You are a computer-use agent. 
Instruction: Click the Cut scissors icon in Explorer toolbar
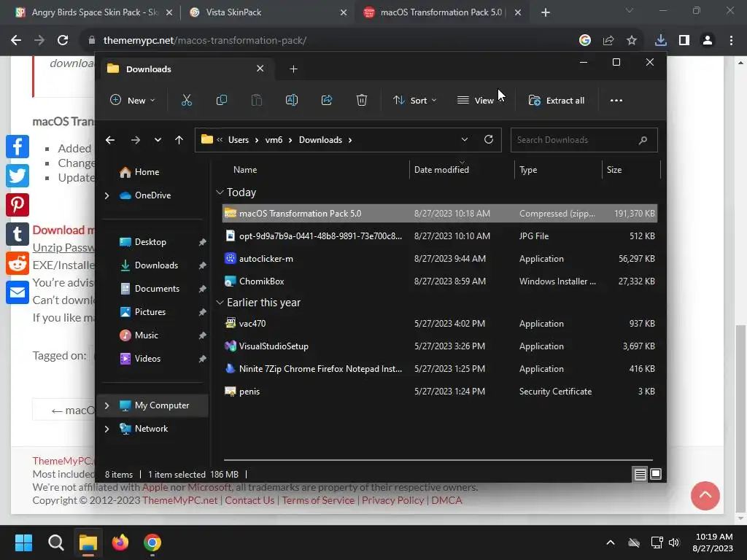[x=186, y=101]
